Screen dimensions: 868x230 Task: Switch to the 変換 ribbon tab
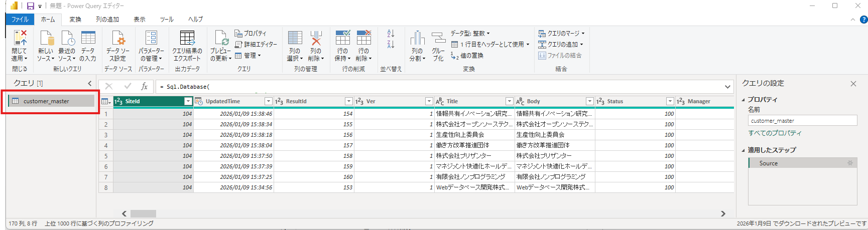tap(75, 20)
